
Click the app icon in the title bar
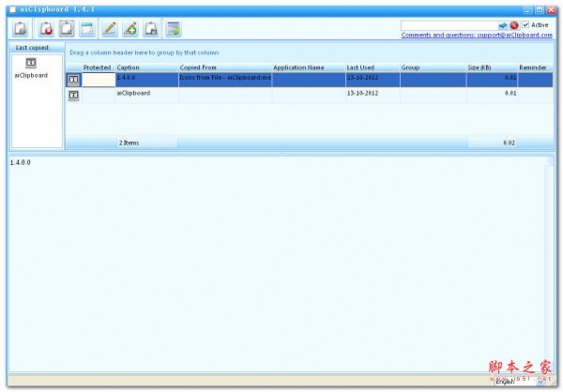point(12,9)
